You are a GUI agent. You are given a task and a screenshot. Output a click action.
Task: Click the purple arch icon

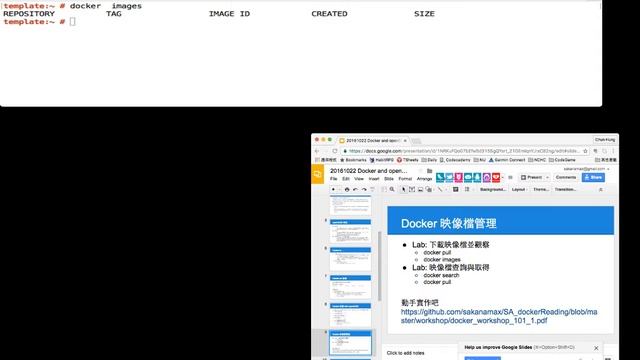pyautogui.click(x=487, y=177)
